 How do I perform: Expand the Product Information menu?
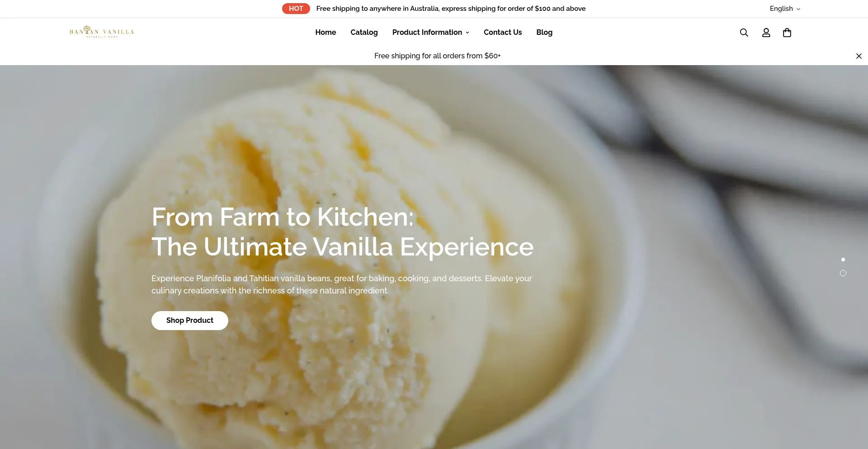(430, 32)
